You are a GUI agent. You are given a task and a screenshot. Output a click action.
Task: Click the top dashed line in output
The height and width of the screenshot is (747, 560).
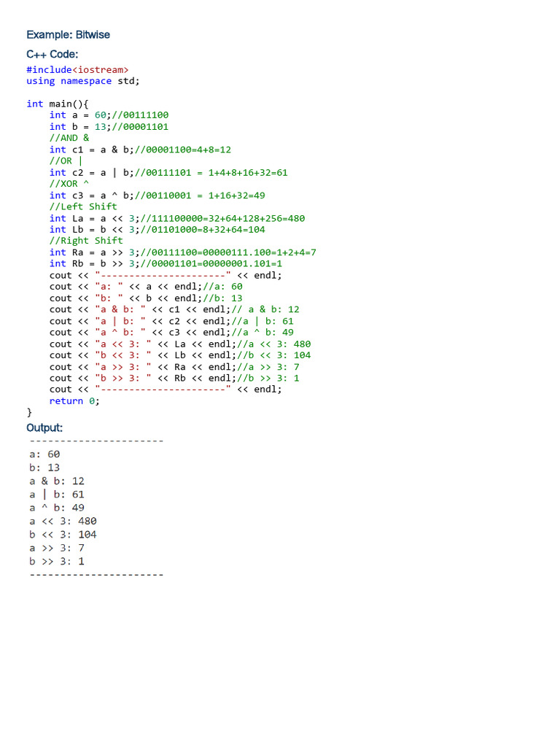97,441
